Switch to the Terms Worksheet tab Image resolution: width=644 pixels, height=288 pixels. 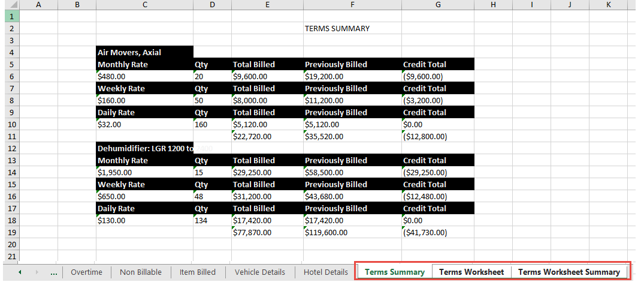pos(471,272)
